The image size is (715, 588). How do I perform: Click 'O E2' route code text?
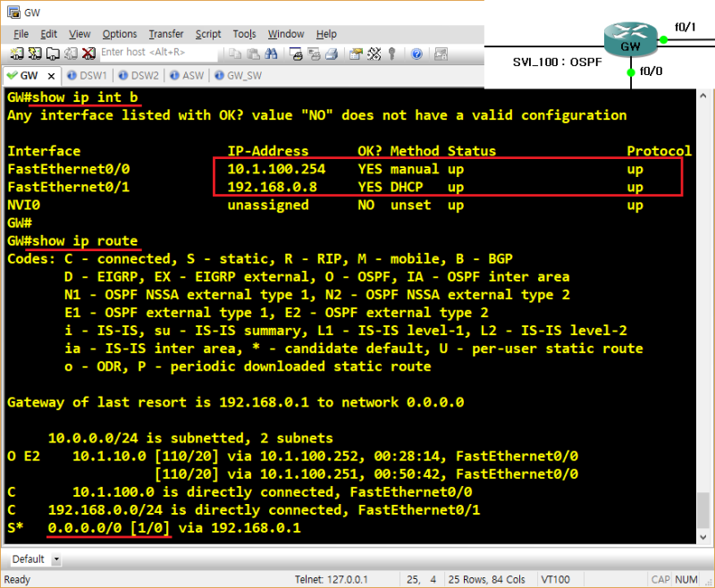[24, 456]
